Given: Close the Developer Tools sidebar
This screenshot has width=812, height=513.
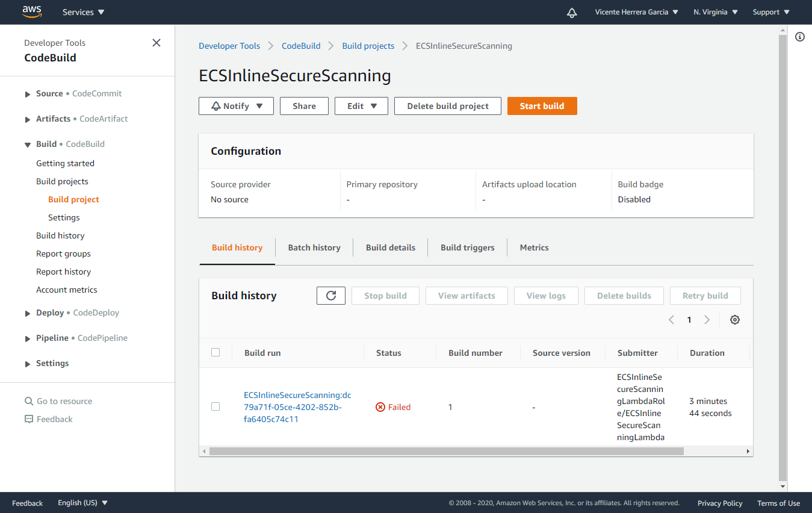Looking at the screenshot, I should point(157,43).
